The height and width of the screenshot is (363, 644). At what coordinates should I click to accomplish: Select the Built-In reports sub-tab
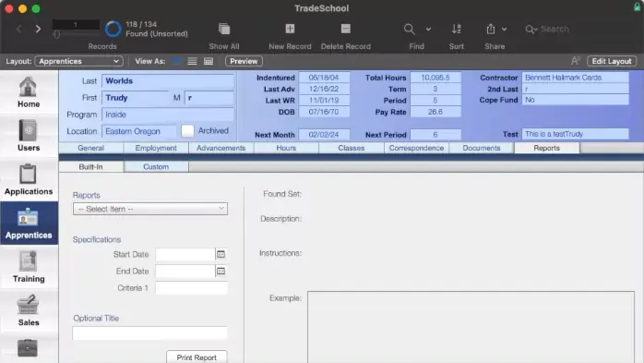90,167
